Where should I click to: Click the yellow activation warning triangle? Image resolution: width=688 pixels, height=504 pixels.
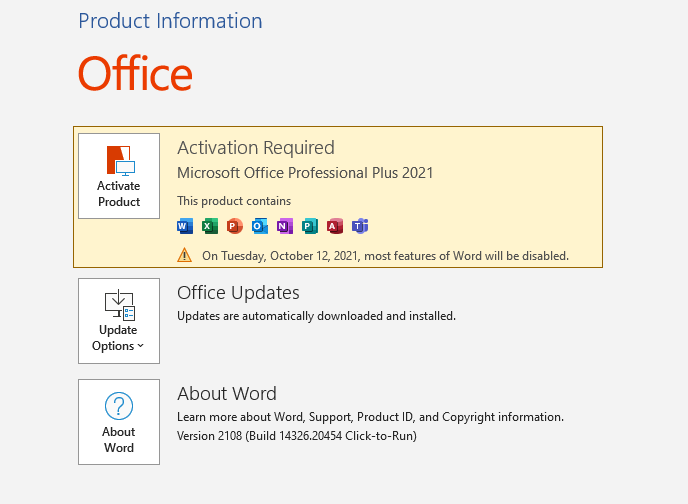[185, 255]
